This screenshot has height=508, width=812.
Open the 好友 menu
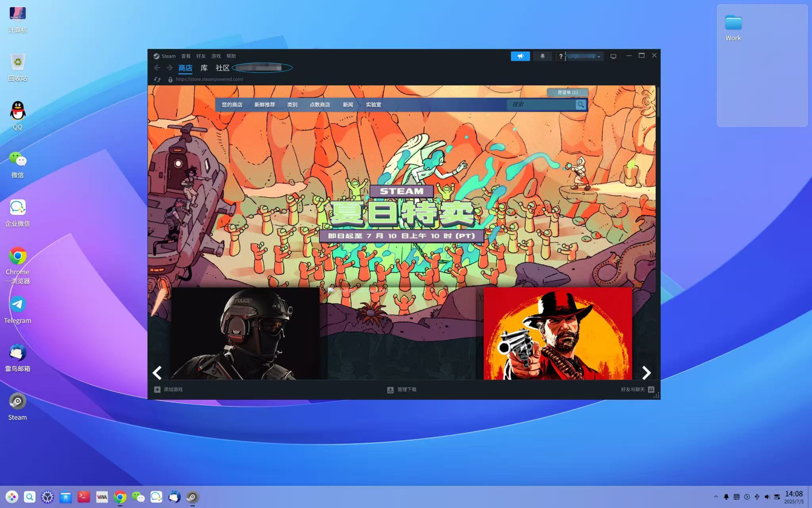pyautogui.click(x=201, y=56)
